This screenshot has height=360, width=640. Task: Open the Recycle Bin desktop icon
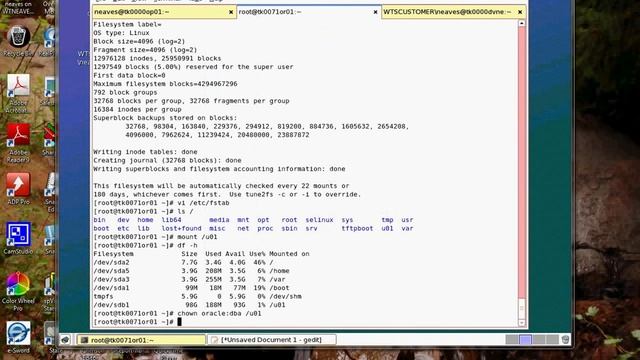point(18,41)
